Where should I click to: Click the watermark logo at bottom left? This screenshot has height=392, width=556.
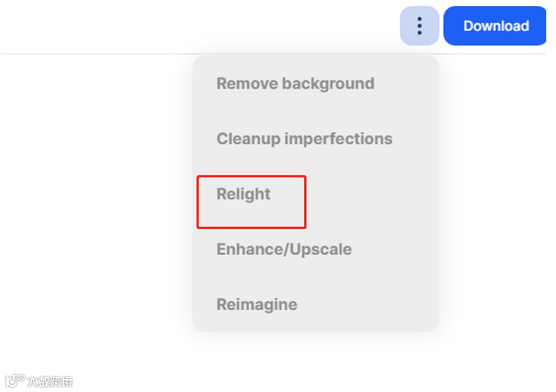click(15, 380)
